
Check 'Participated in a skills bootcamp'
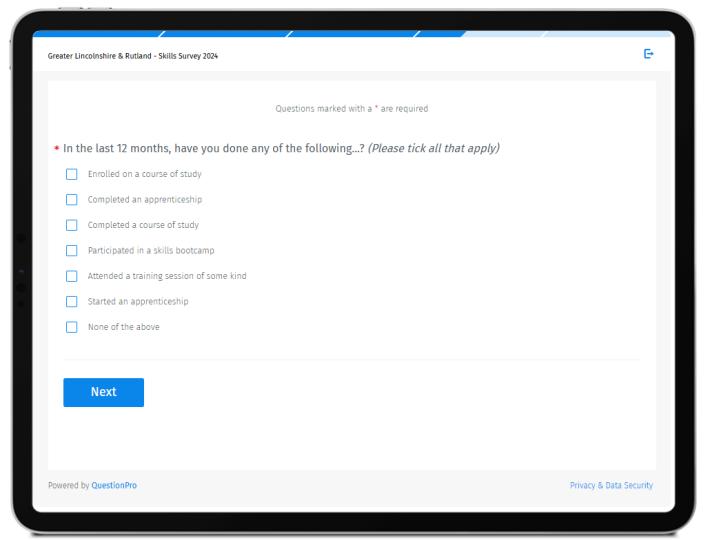pos(72,250)
